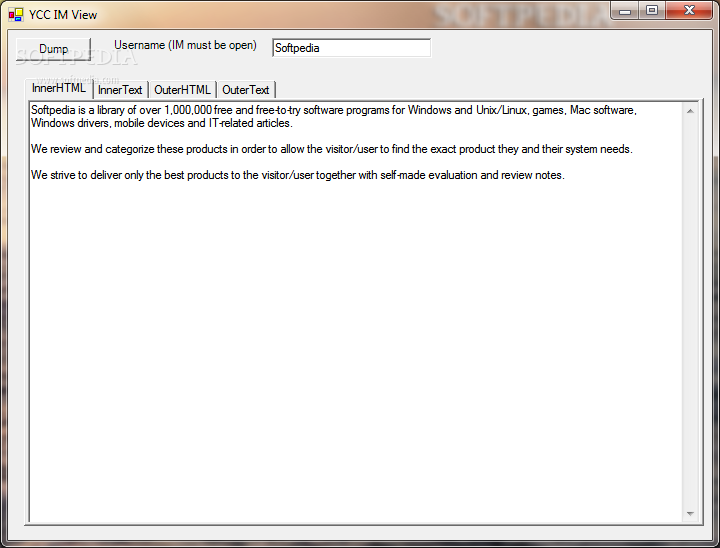This screenshot has height=548, width=720.
Task: Open the InnerText tab
Action: coord(120,90)
